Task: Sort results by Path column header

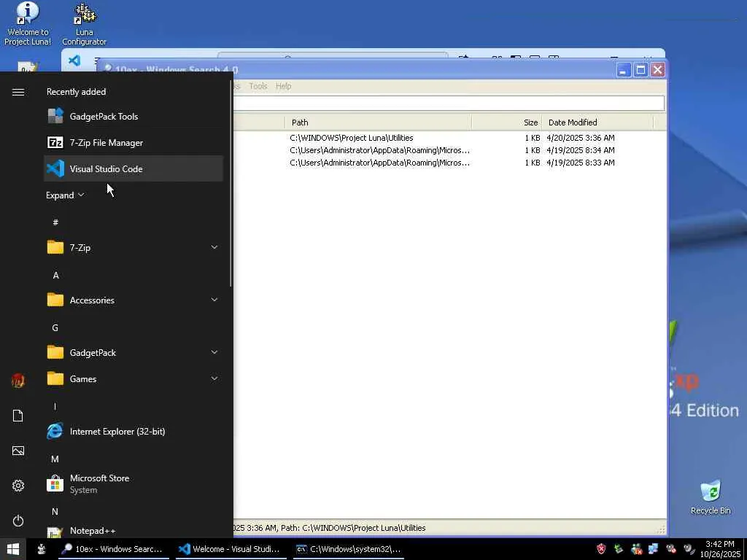Action: pos(379,122)
